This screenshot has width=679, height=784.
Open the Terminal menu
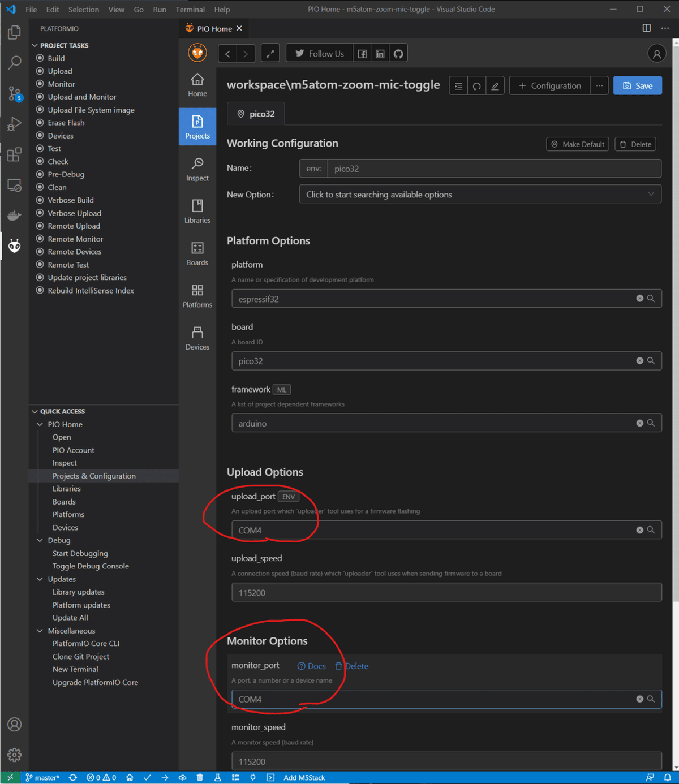pyautogui.click(x=190, y=10)
